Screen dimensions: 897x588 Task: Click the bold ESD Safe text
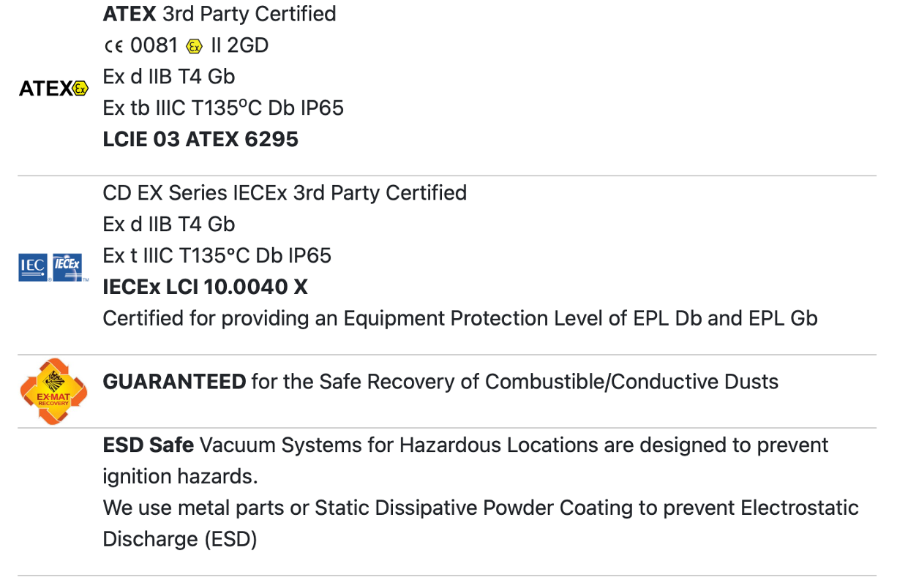(149, 445)
